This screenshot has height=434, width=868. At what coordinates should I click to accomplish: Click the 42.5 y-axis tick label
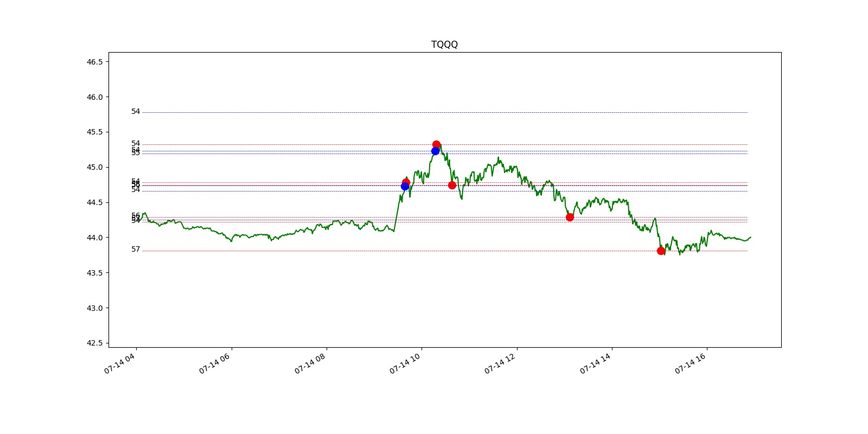(x=94, y=343)
